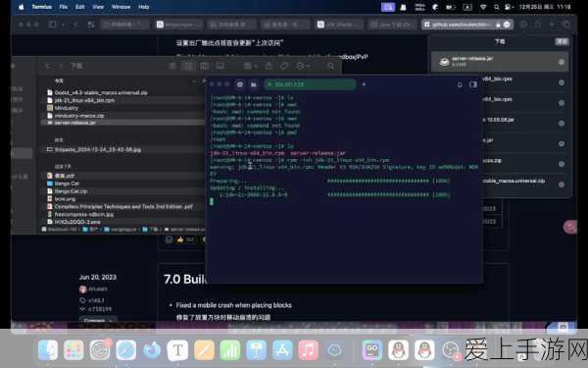
Task: Click Finder forward chevron
Action: (x=61, y=66)
